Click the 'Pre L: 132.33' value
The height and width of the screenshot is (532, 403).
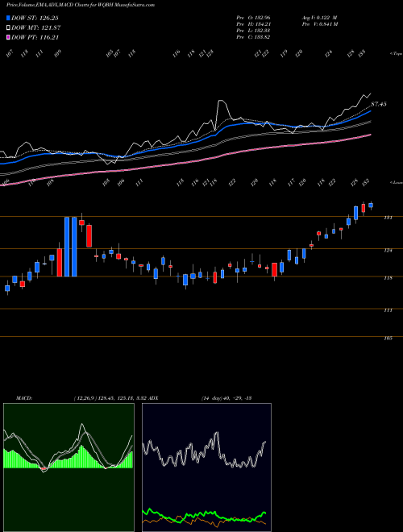coord(253,31)
